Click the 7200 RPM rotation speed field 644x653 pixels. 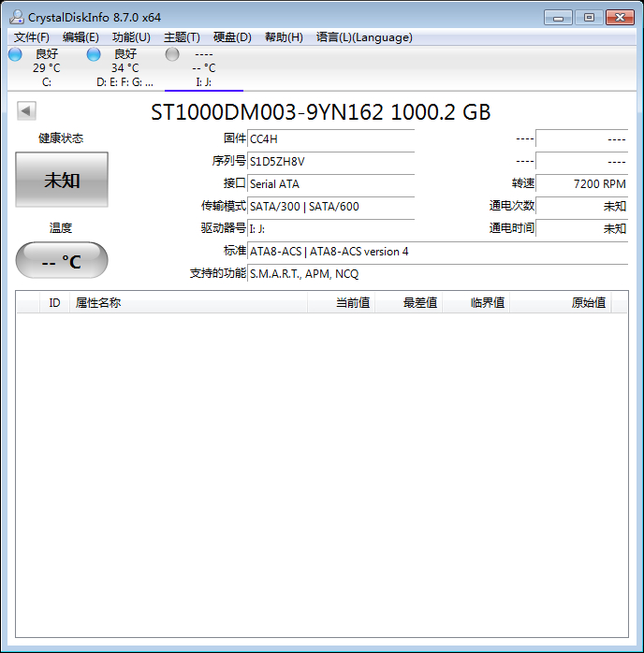(582, 183)
